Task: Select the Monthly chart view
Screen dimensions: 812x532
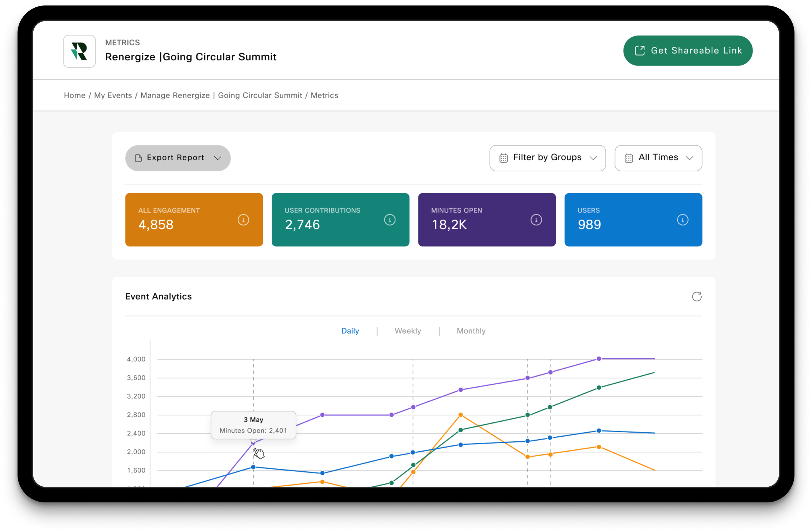Action: point(471,331)
